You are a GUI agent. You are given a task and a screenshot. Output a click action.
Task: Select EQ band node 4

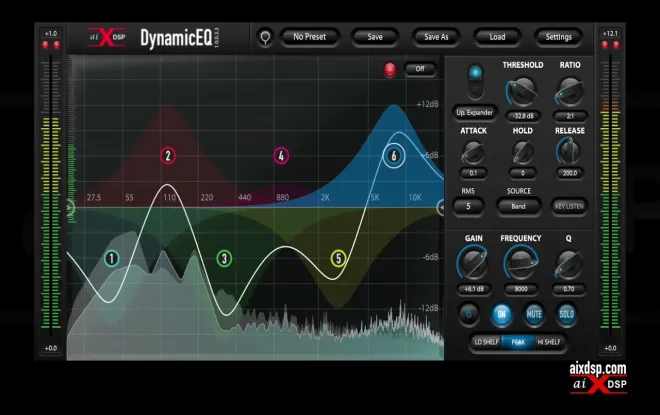[x=281, y=156]
